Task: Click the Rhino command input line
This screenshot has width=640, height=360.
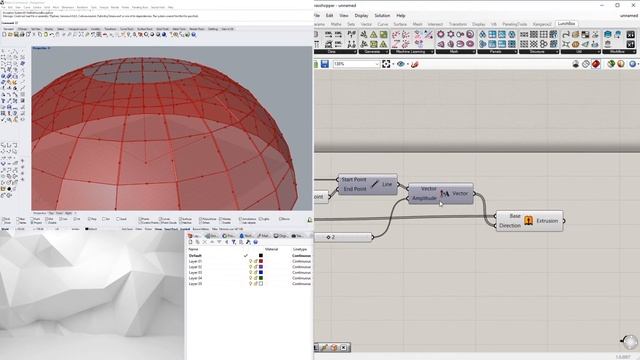Action: 157,23
